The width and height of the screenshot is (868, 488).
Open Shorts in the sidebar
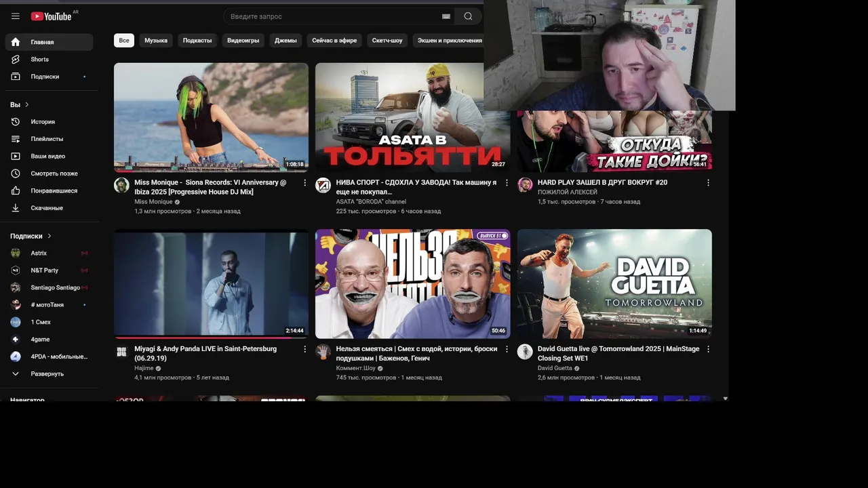49,60
